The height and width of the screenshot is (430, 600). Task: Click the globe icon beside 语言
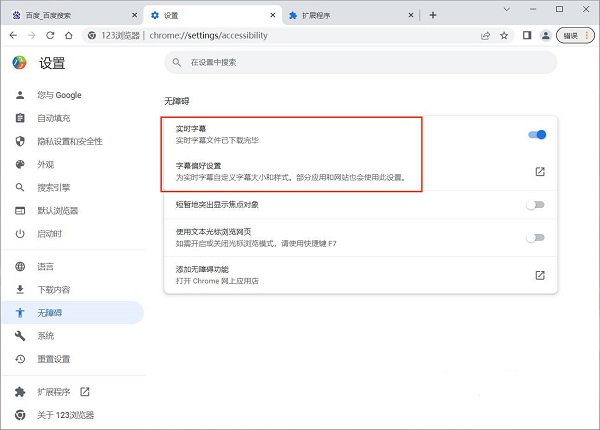pyautogui.click(x=20, y=267)
